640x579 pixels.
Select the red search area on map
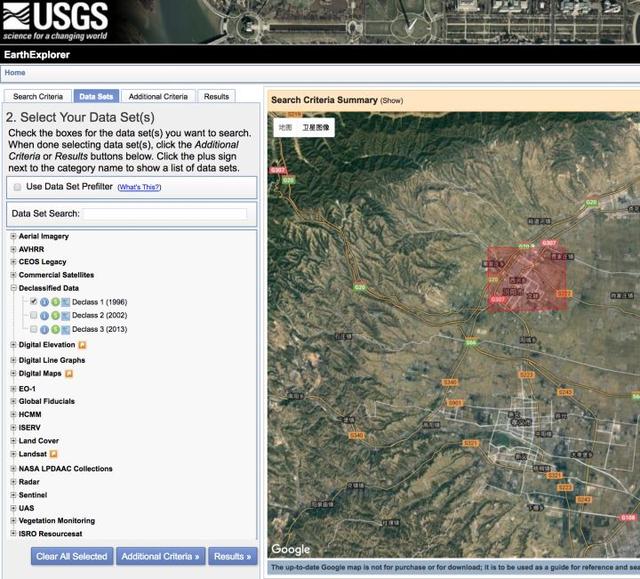tap(527, 279)
